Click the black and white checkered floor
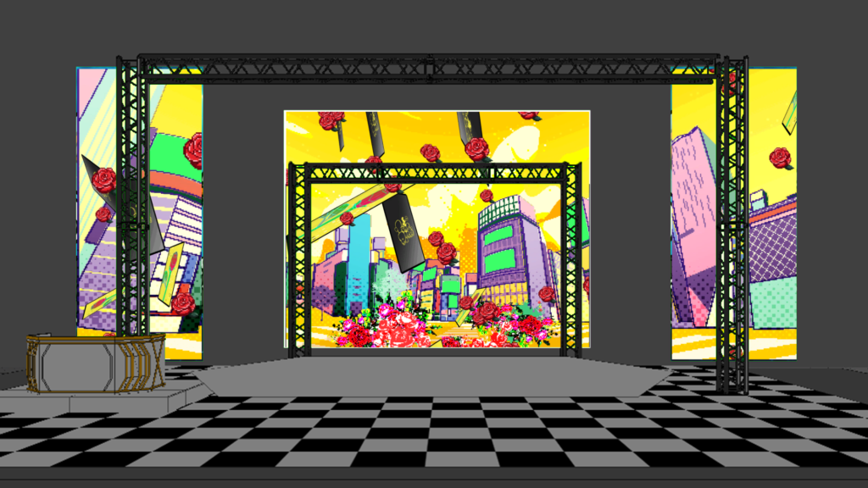The width and height of the screenshot is (868, 488). [432, 432]
